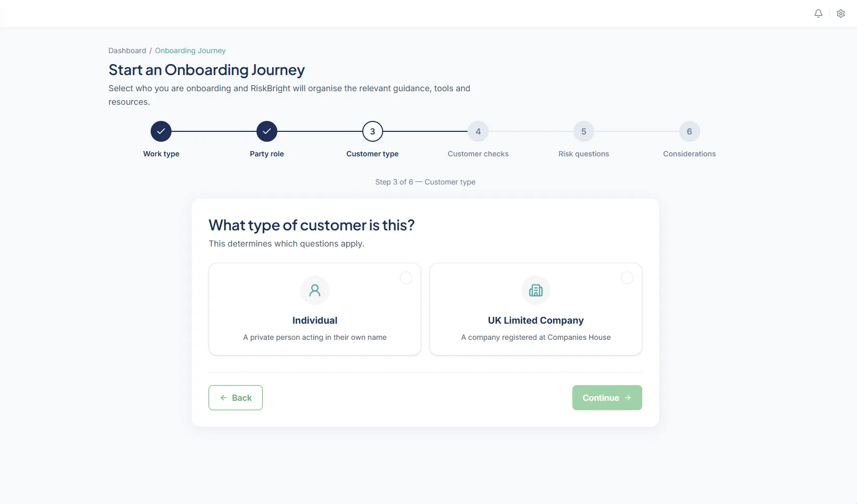The height and width of the screenshot is (504, 857).
Task: Click the 'Considerations' step label
Action: (x=690, y=154)
